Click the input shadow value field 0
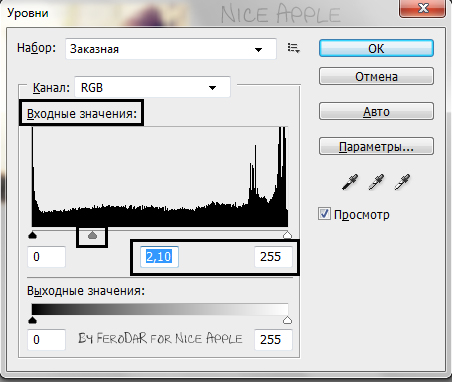 (46, 256)
